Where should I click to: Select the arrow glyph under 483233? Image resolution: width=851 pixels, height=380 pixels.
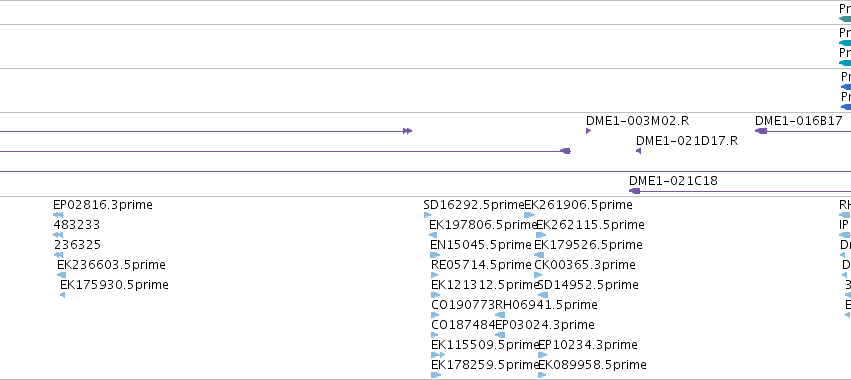click(x=58, y=235)
